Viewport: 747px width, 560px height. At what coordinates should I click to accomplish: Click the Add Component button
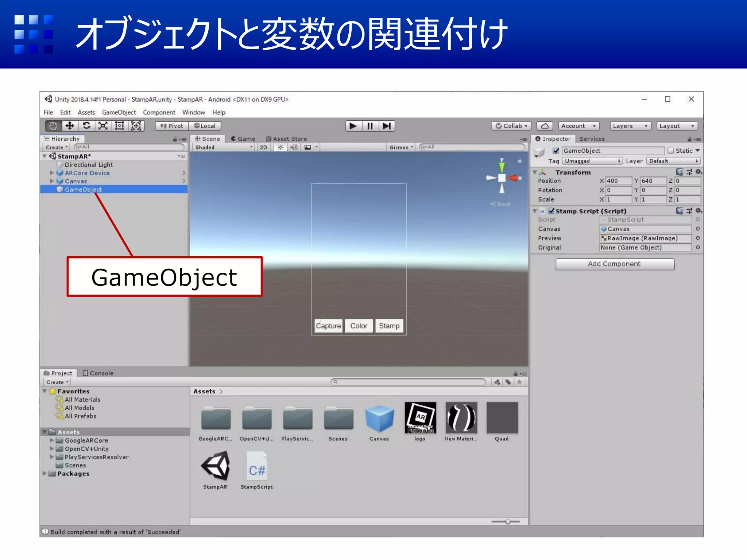[x=615, y=264]
